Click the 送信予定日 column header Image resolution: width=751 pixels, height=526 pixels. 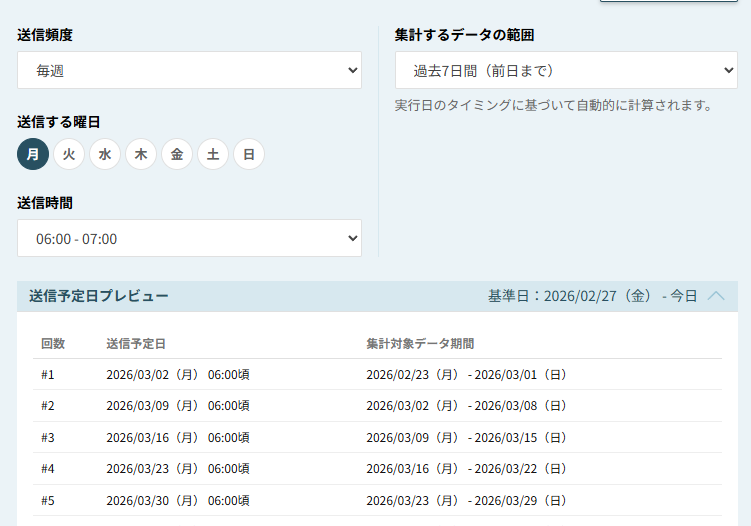[x=136, y=343]
